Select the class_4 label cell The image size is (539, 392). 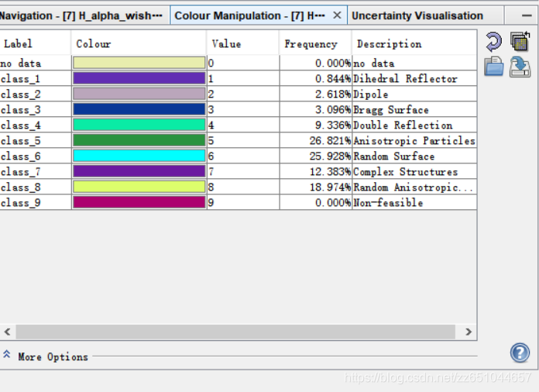(36, 125)
